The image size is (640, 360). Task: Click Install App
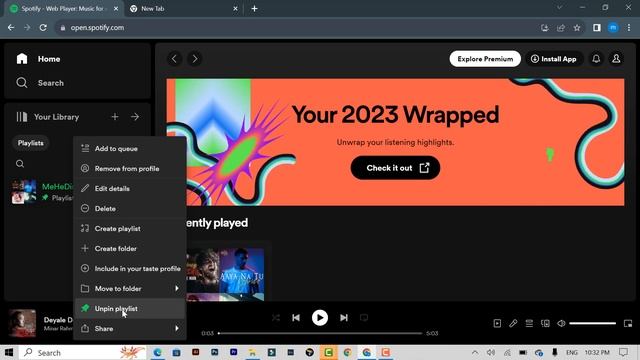pos(553,59)
